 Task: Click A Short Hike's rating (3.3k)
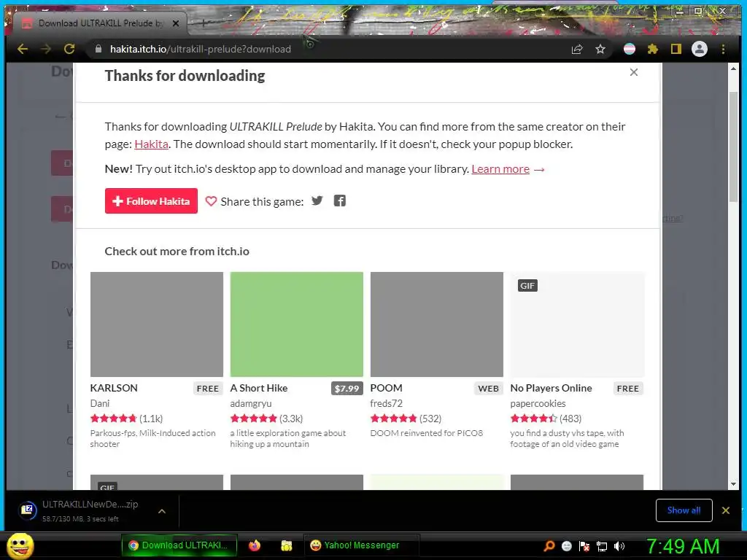pos(266,419)
